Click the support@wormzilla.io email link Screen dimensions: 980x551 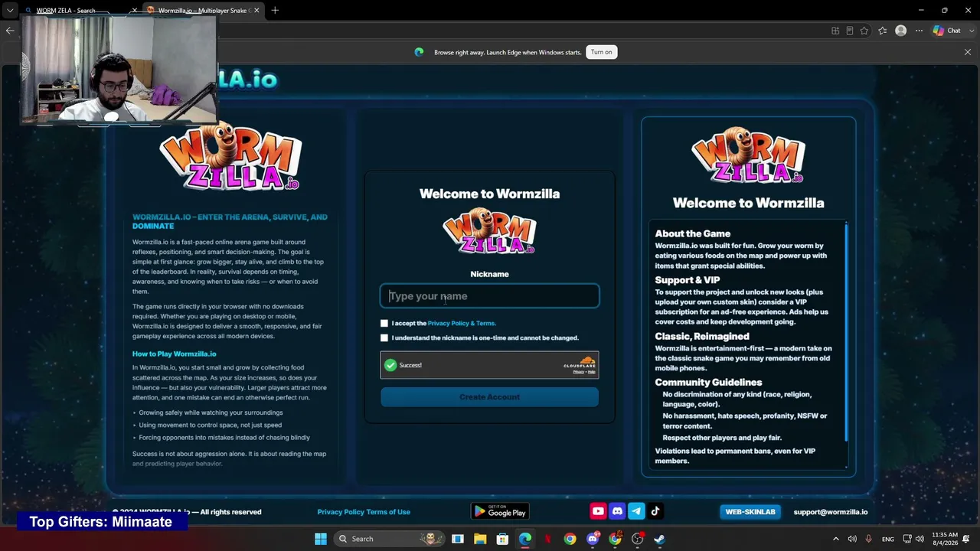coord(831,512)
